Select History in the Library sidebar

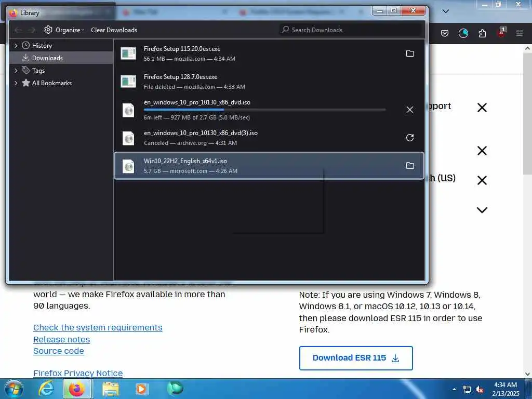point(61,46)
